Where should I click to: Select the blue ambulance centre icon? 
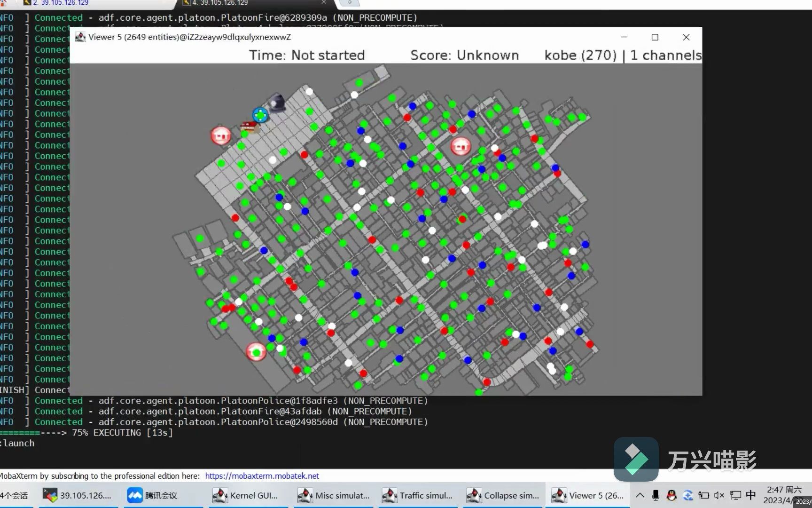[x=260, y=115]
